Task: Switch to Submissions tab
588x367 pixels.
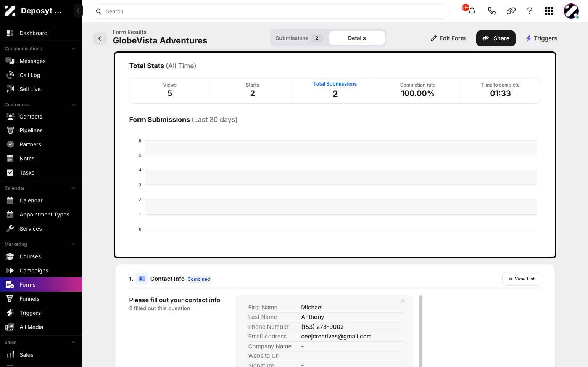Action: [x=299, y=38]
